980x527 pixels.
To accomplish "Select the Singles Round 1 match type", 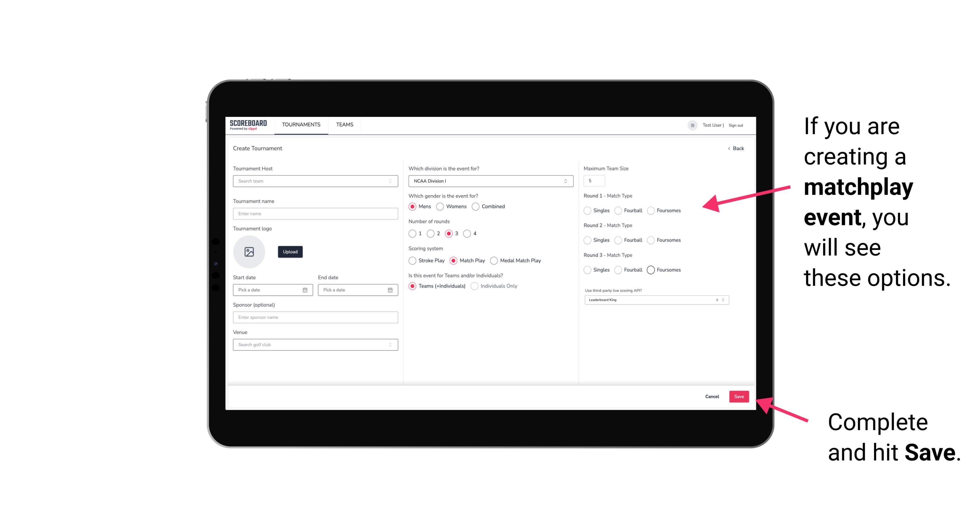I will pyautogui.click(x=587, y=210).
